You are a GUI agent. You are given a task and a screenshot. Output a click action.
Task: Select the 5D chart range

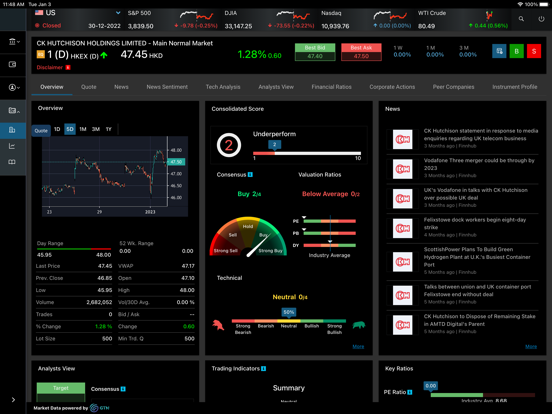(70, 129)
